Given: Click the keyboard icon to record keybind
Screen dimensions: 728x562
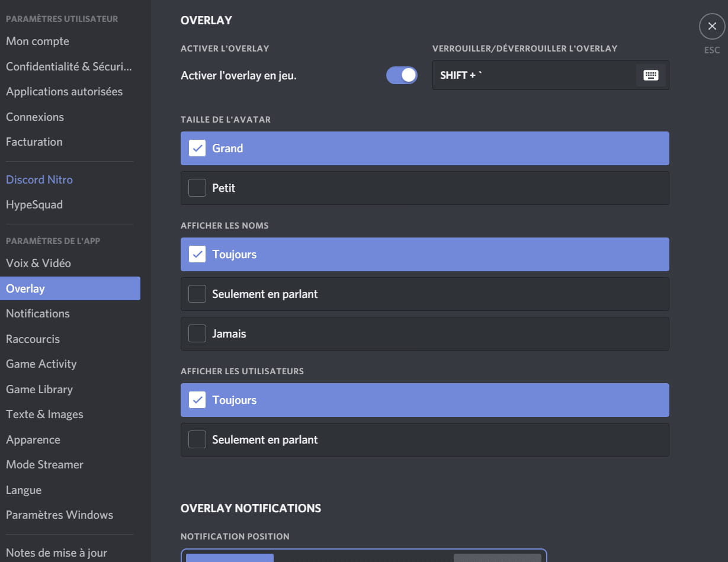Looking at the screenshot, I should (650, 75).
